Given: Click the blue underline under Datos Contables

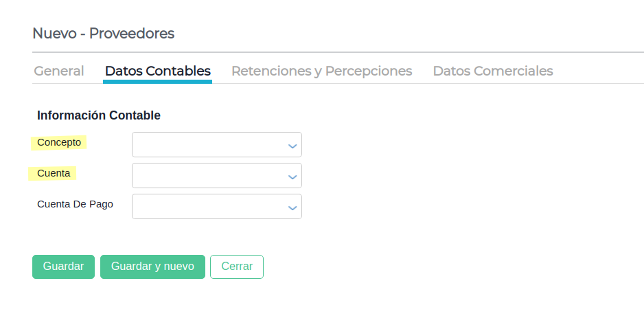Looking at the screenshot, I should (x=158, y=82).
